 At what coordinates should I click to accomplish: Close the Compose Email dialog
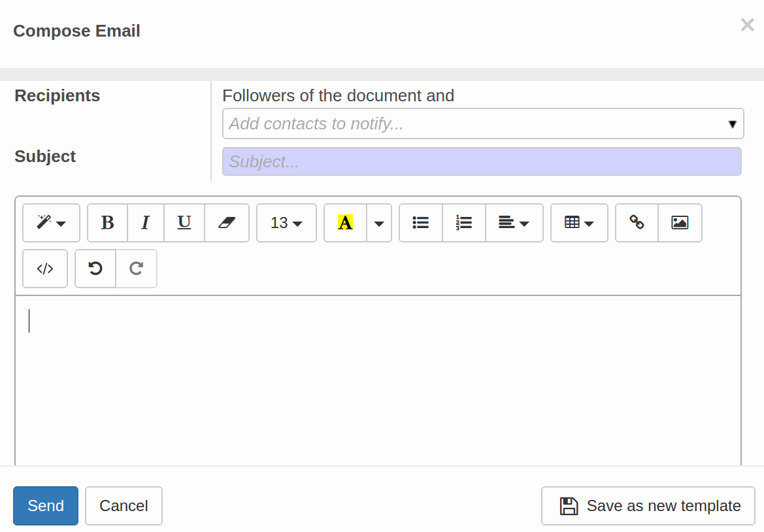click(747, 24)
